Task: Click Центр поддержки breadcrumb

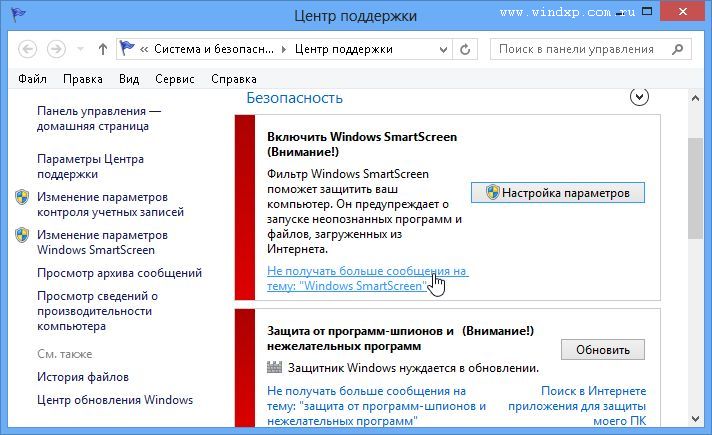Action: coord(344,49)
